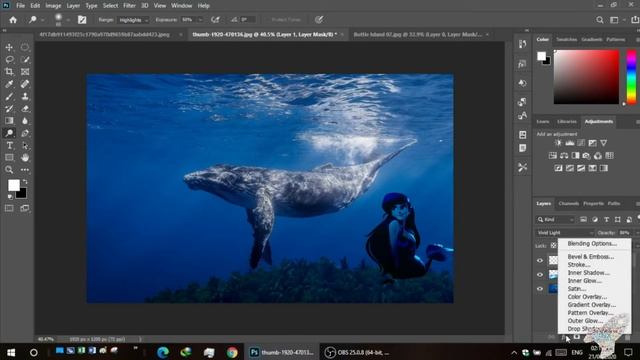640x360 pixels.
Task: Select the Path Selection tool
Action: click(x=25, y=145)
